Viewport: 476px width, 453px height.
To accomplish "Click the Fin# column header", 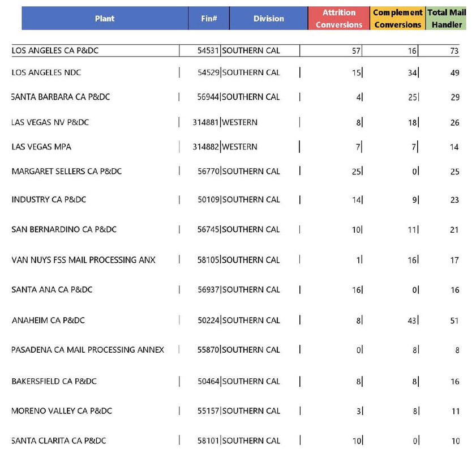I will pos(209,18).
